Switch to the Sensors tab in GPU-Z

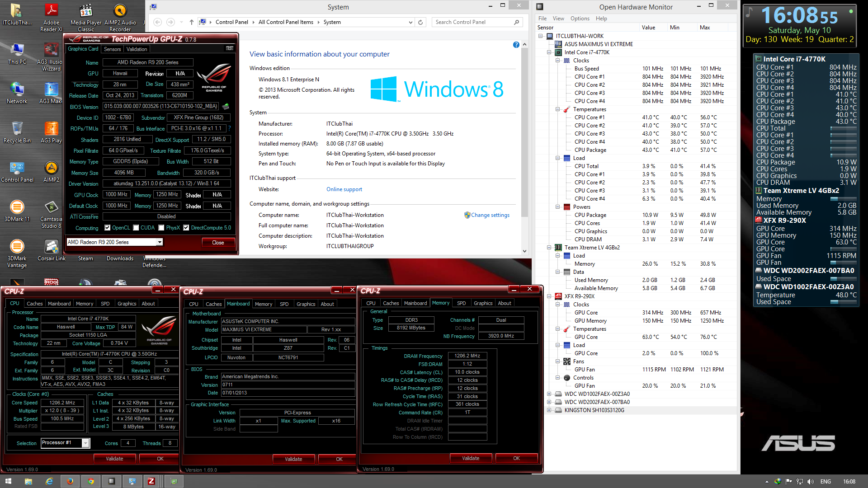(112, 49)
